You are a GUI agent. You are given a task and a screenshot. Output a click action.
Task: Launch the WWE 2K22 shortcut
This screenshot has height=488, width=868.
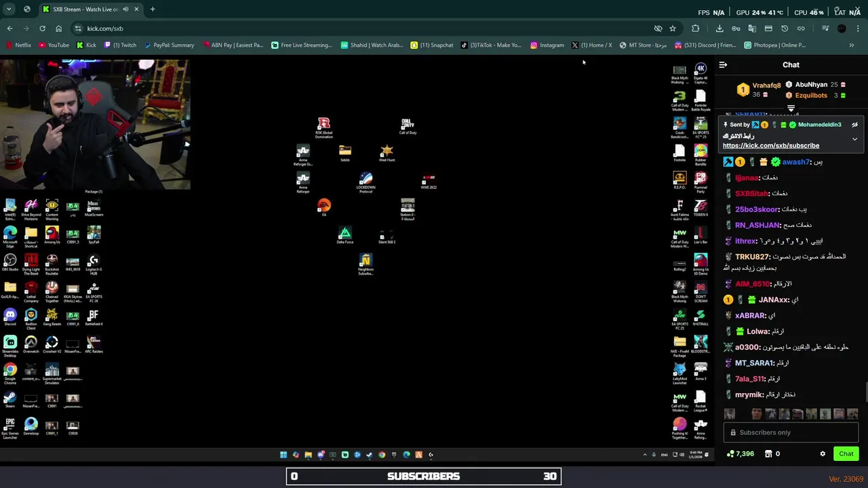(429, 181)
